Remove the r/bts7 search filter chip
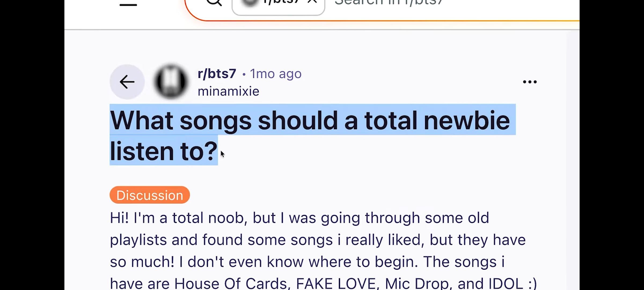 point(312,2)
